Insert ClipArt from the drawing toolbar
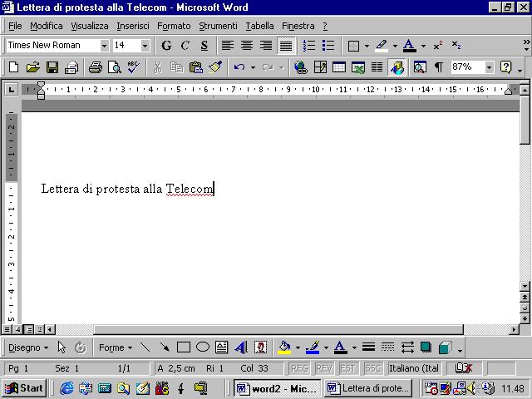 [x=260, y=347]
